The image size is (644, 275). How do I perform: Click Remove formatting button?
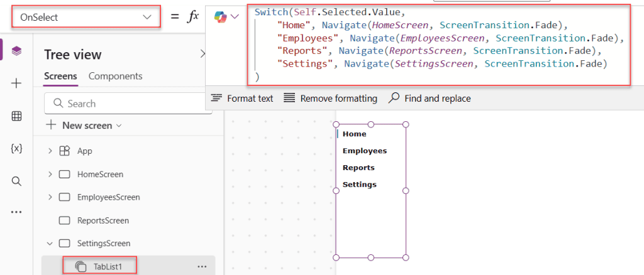(x=331, y=99)
